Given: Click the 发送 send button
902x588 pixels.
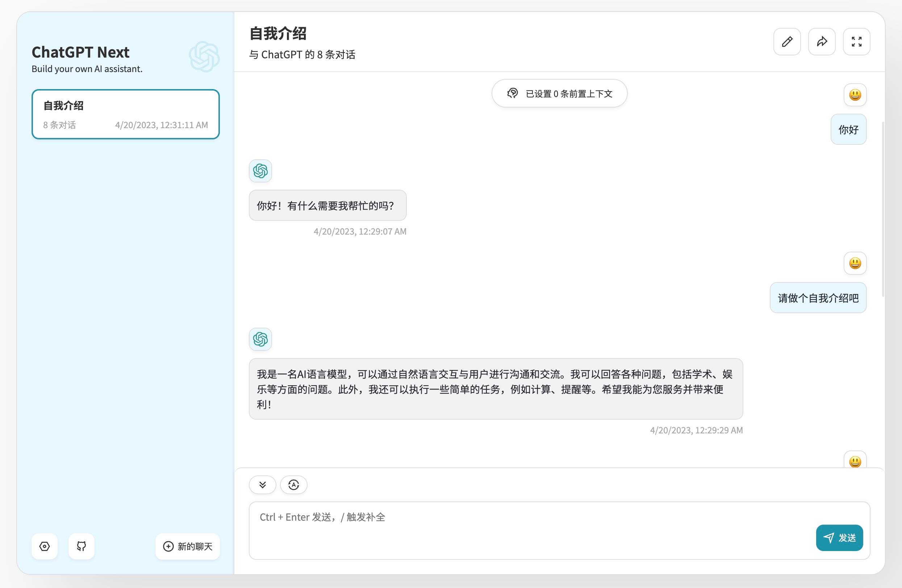Looking at the screenshot, I should tap(839, 538).
